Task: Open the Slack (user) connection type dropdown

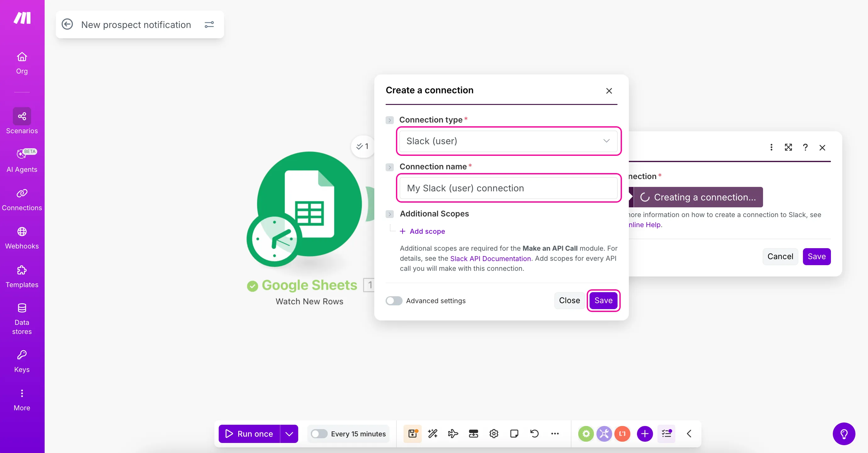Action: (508, 141)
